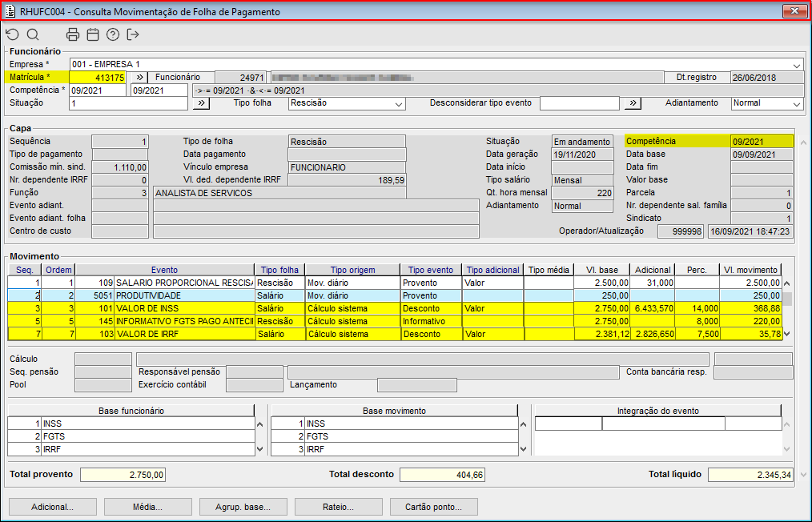
Task: Click the Rateio... button
Action: click(x=339, y=507)
